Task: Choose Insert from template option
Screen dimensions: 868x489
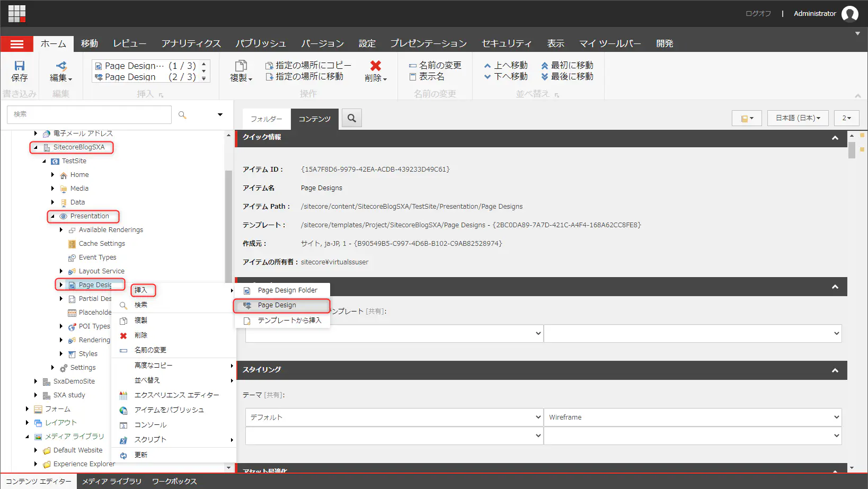Action: pyautogui.click(x=282, y=321)
